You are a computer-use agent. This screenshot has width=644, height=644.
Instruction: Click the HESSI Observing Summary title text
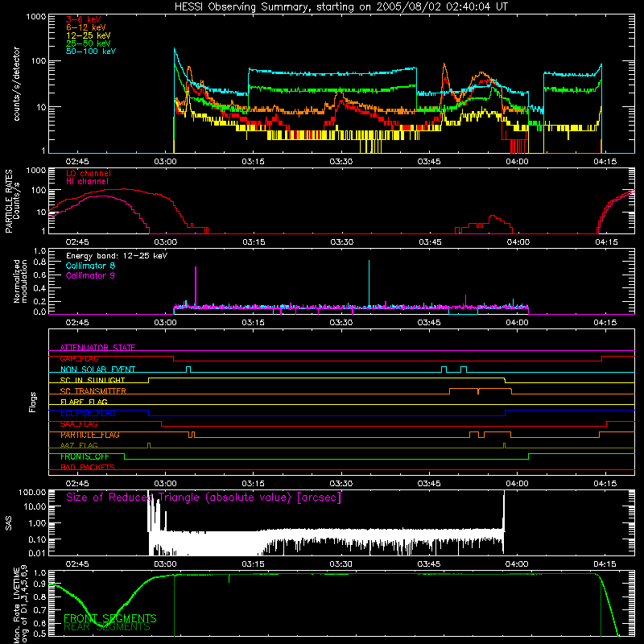(x=341, y=6)
